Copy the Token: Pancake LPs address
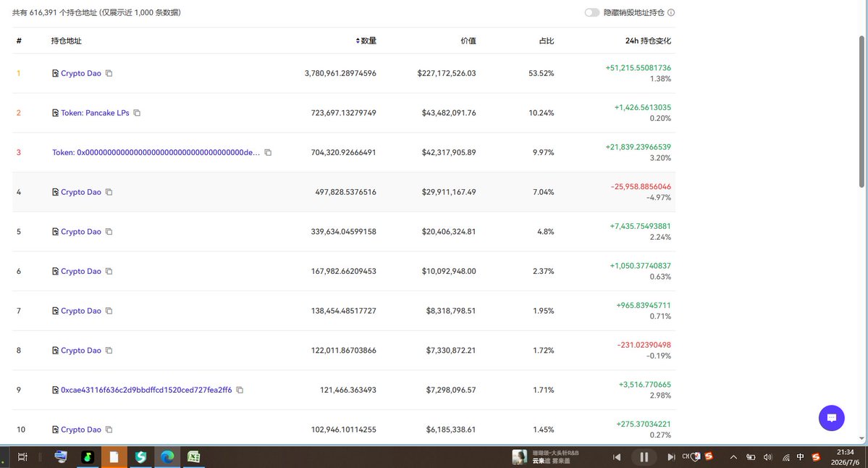The image size is (868, 468). [x=137, y=112]
